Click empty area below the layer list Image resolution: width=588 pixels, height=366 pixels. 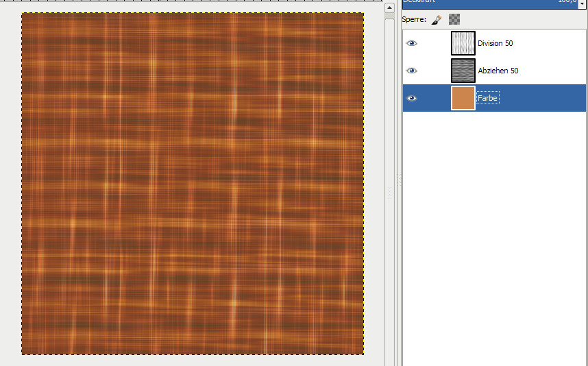click(x=493, y=240)
